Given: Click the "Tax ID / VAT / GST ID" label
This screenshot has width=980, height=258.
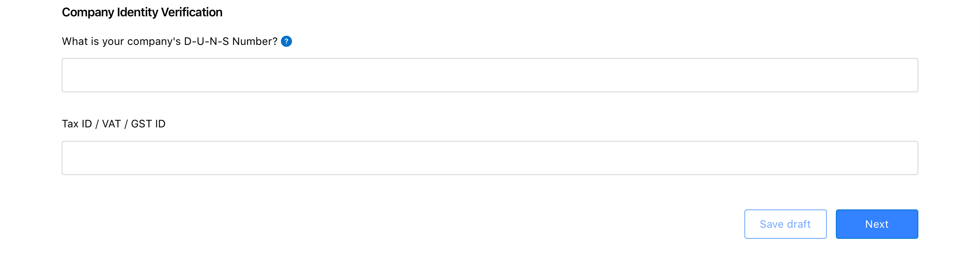Looking at the screenshot, I should [x=114, y=124].
